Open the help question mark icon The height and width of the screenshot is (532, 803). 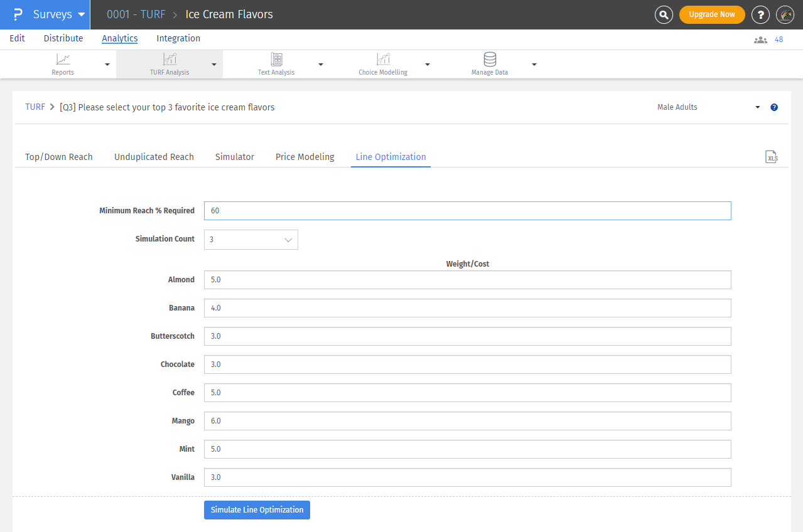pyautogui.click(x=760, y=14)
